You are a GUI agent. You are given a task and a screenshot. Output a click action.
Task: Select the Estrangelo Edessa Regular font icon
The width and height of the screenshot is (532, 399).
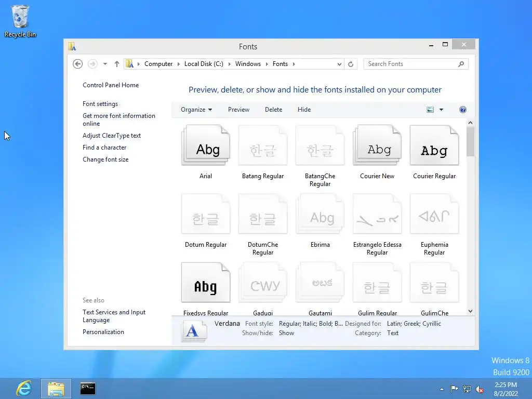coord(377,214)
